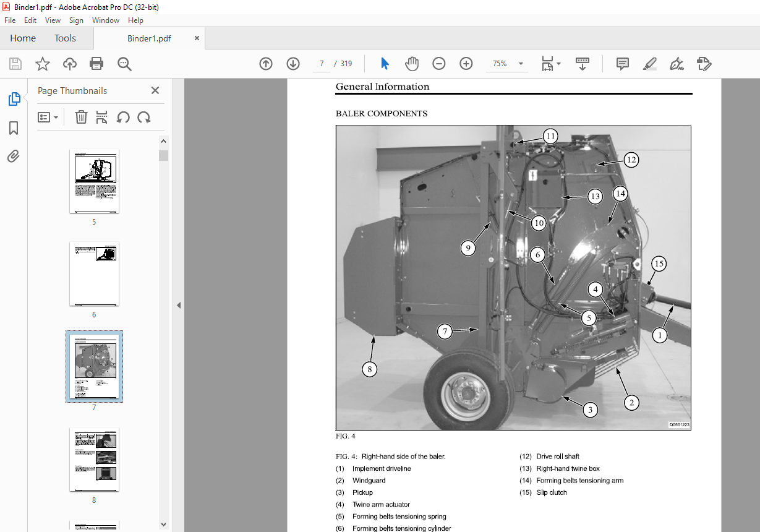This screenshot has height=532, width=760.
Task: Close the Binder1.pdf tab
Action: coord(197,38)
